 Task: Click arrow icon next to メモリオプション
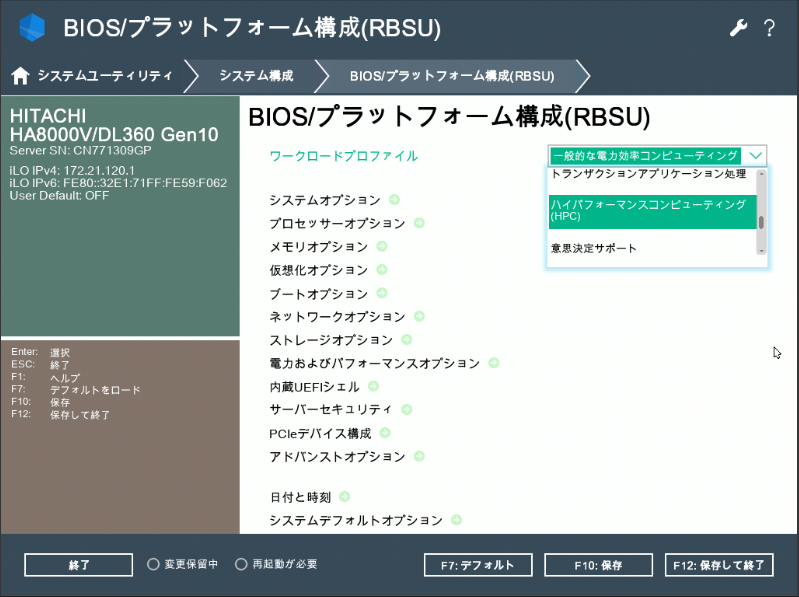pyautogui.click(x=382, y=246)
